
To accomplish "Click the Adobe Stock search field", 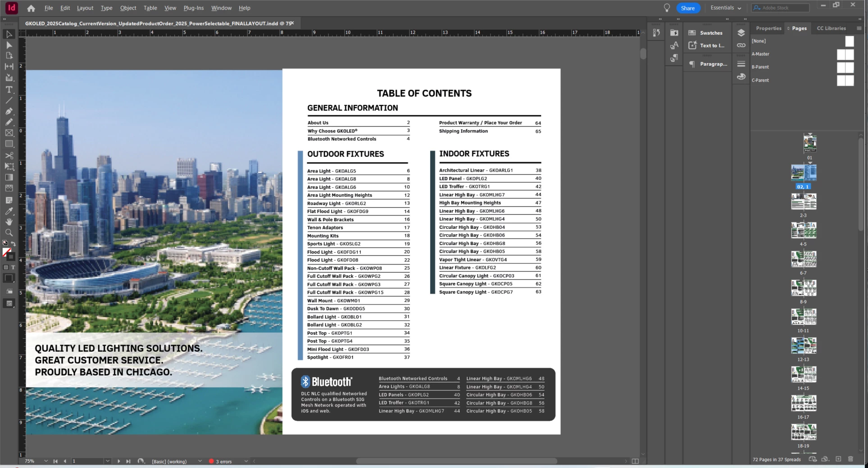I will click(x=781, y=8).
